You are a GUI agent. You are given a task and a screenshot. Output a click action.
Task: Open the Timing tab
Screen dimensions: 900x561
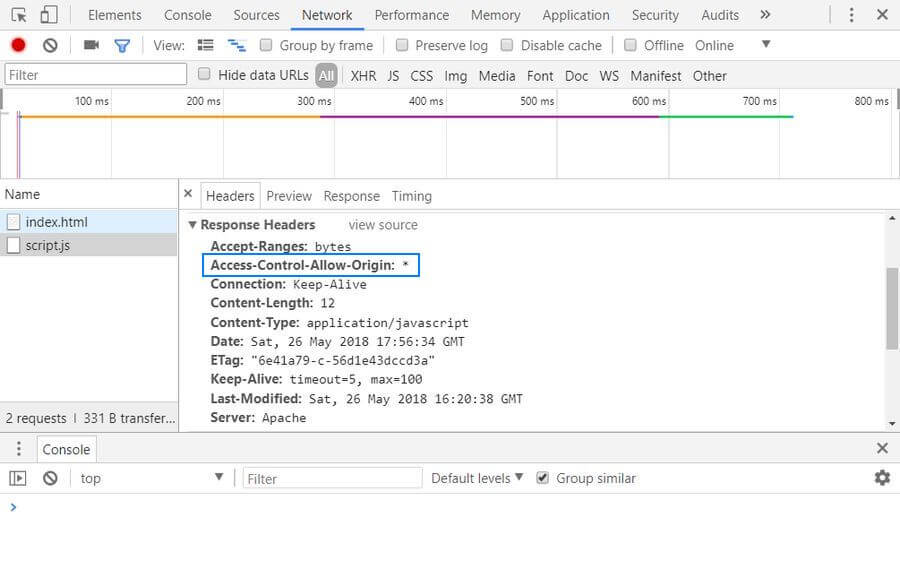pyautogui.click(x=412, y=196)
